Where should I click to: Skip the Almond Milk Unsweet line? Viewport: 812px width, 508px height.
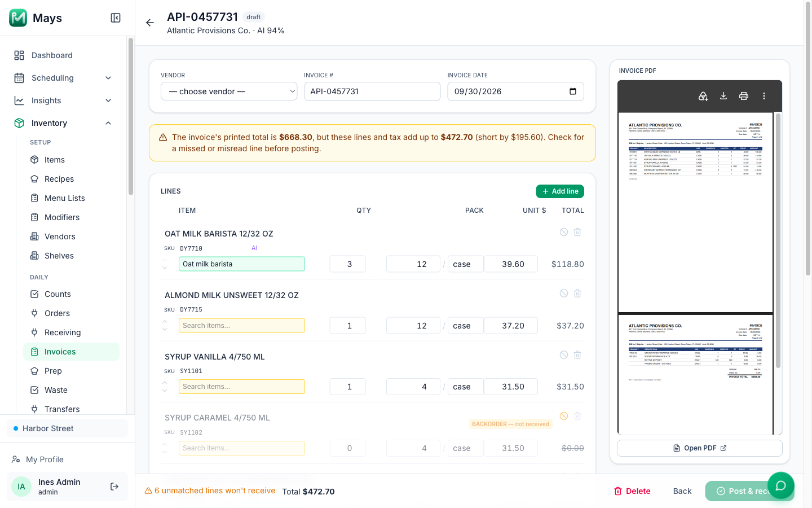pos(564,294)
